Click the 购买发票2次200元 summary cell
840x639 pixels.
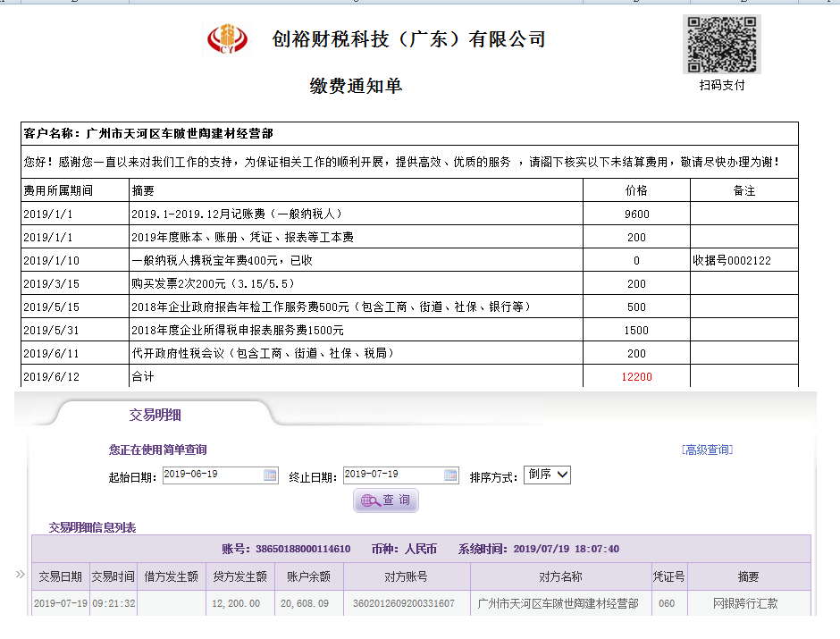[x=356, y=284]
